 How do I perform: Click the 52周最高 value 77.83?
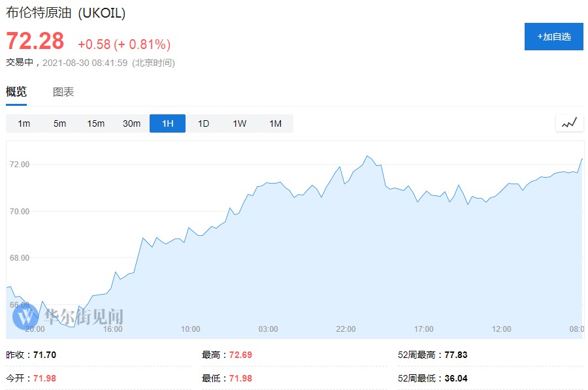tap(455, 355)
